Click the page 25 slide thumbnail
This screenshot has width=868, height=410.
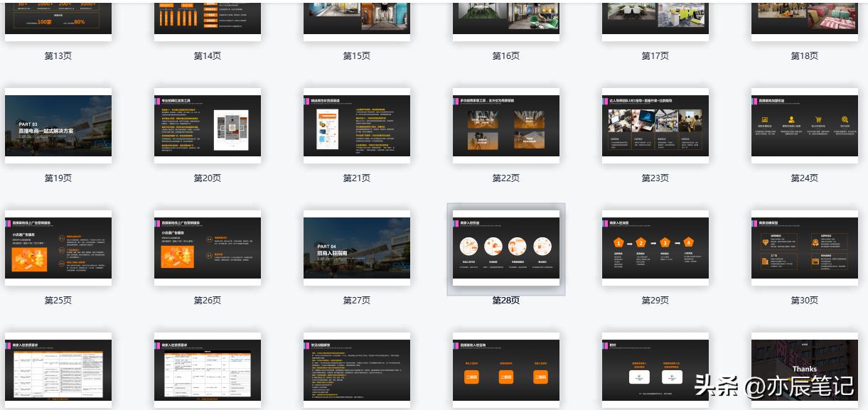click(58, 248)
